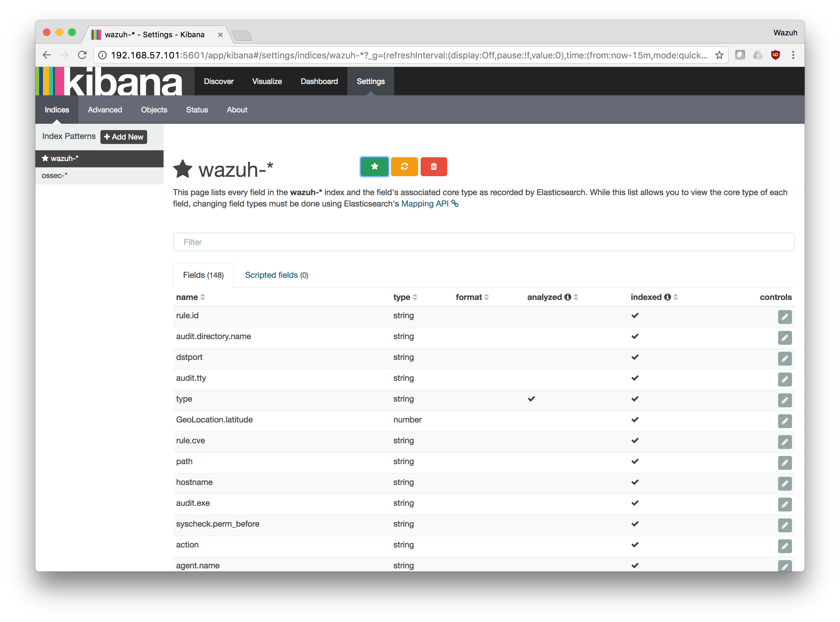
Task: Edit the audit.exe field
Action: point(784,504)
